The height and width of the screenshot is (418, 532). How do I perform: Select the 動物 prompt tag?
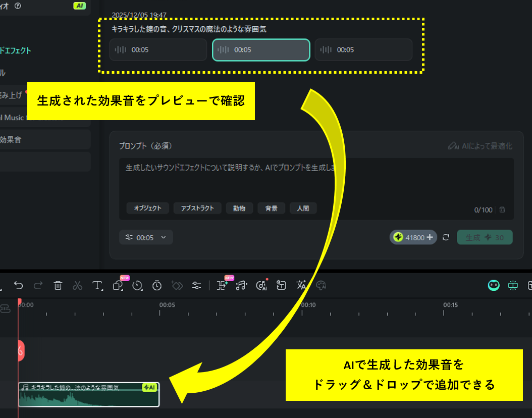[239, 208]
